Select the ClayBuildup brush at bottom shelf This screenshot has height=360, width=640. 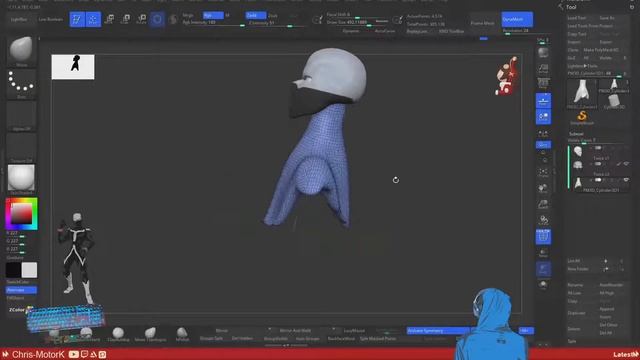pos(118,335)
